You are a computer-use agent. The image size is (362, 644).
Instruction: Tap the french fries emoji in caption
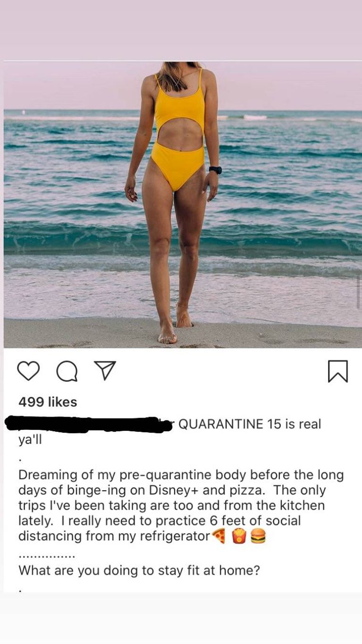click(x=239, y=536)
